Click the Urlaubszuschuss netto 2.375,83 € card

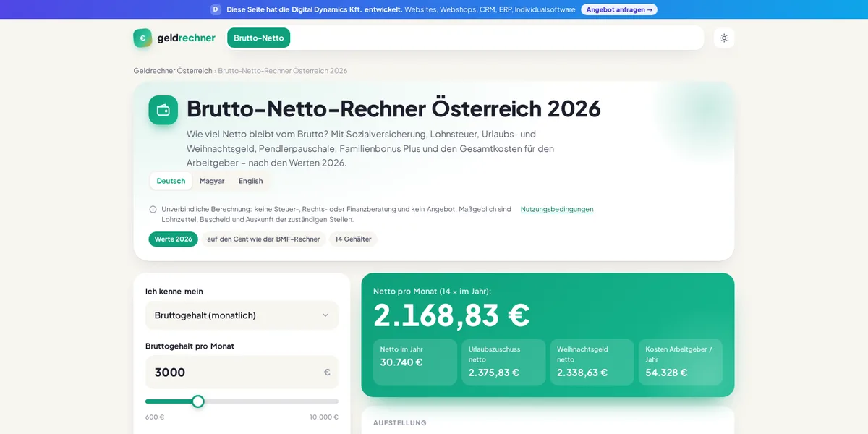pos(503,362)
